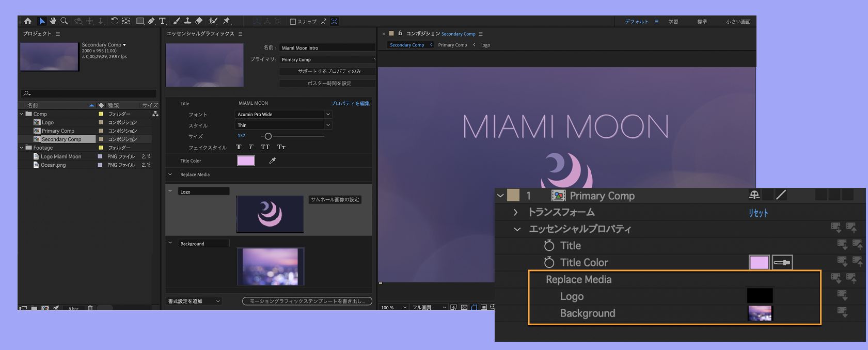The image size is (868, 350).
Task: Click the サムネール画像の設定 button
Action: [335, 200]
